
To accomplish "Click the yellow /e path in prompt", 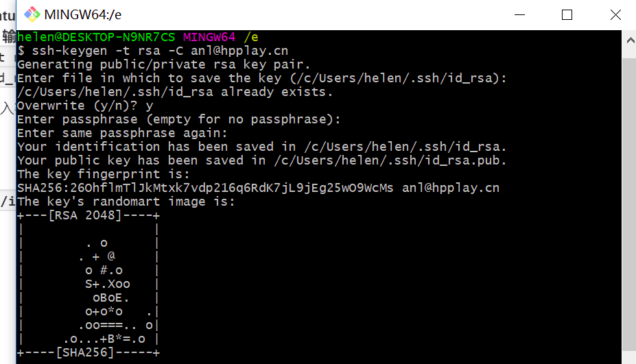I will point(251,37).
